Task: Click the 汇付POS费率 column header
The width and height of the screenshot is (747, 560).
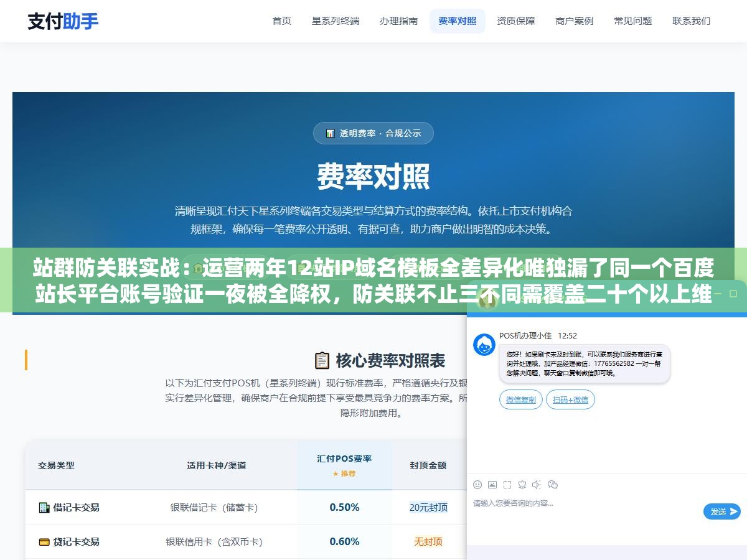Action: coord(344,459)
